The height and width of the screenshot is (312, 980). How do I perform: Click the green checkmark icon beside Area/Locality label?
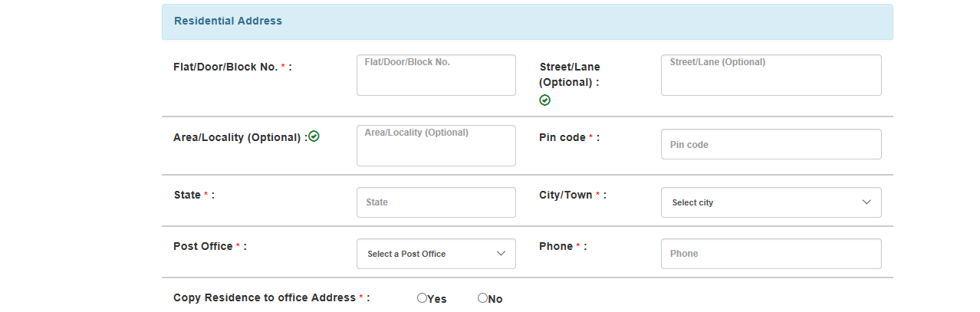click(314, 136)
